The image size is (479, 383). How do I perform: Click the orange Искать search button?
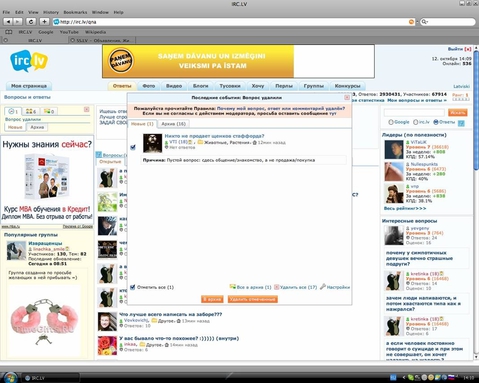457,112
